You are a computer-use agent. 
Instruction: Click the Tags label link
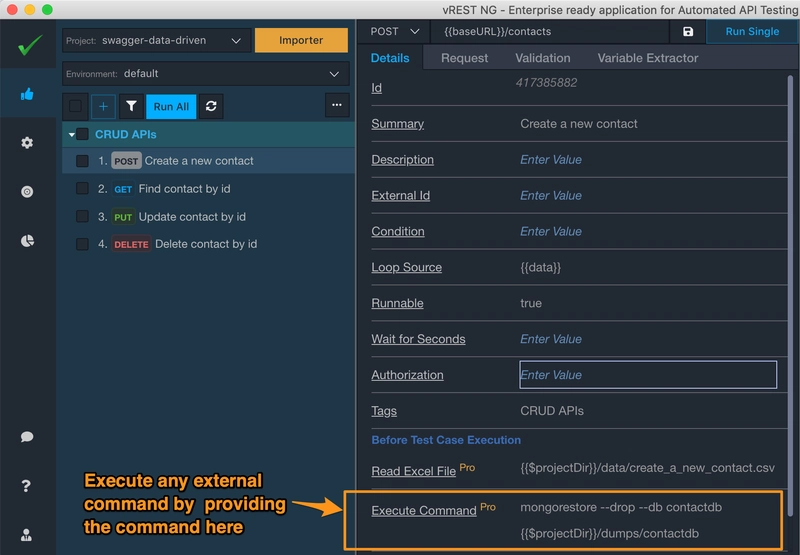(x=384, y=411)
